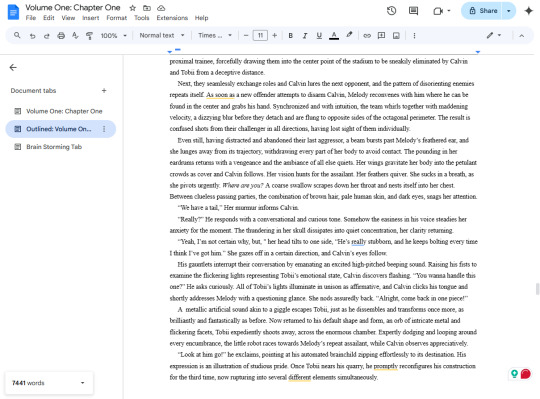Screen dimensions: 540x399
Task: Open the Normal text style dropdown
Action: tap(162, 35)
